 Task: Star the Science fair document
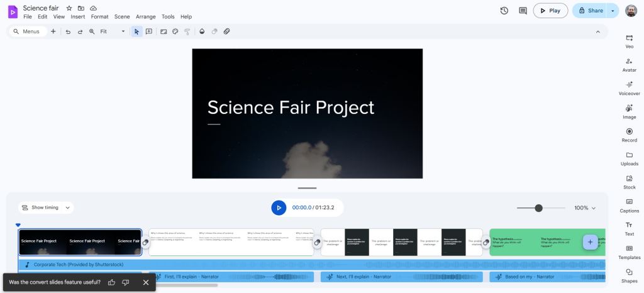click(69, 8)
